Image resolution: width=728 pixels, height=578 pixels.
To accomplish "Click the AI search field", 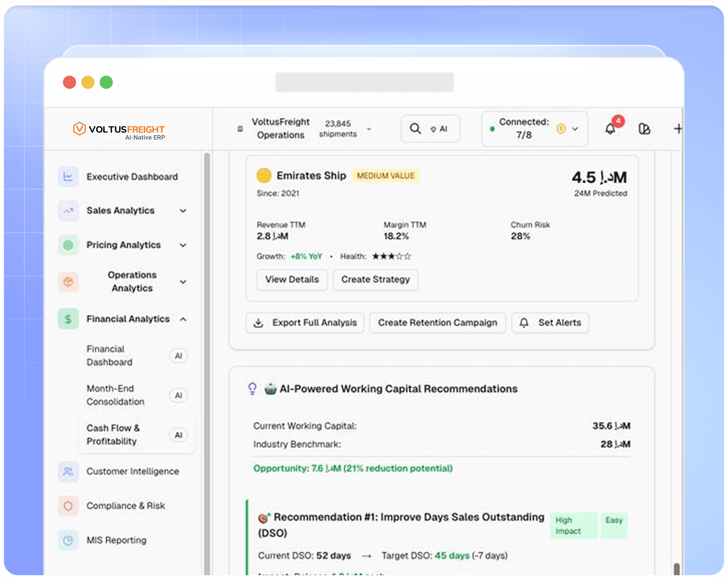I will (x=429, y=129).
